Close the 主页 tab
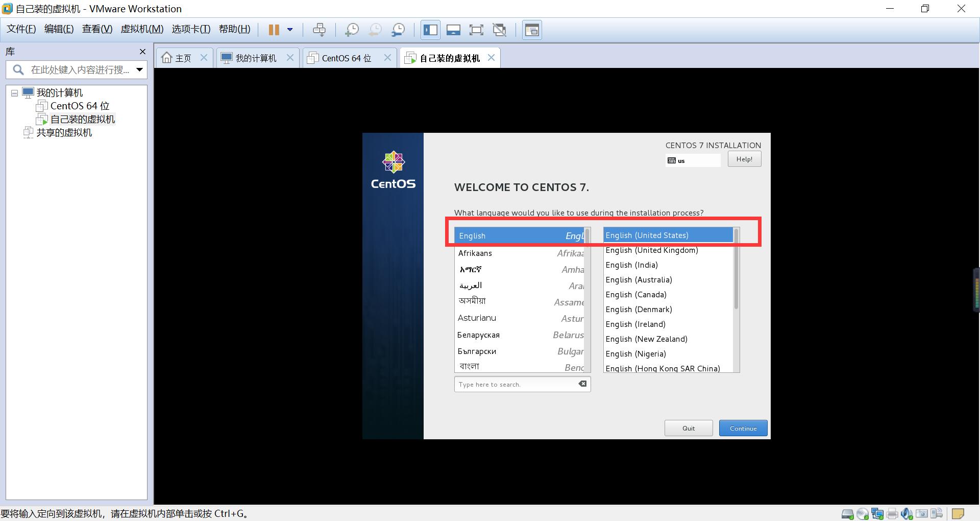980x521 pixels. (x=204, y=58)
